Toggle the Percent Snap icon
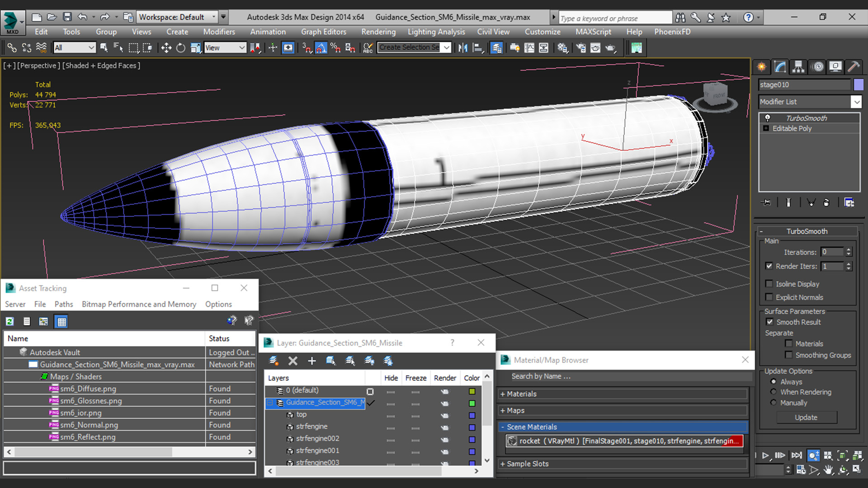The image size is (868, 488). (335, 48)
